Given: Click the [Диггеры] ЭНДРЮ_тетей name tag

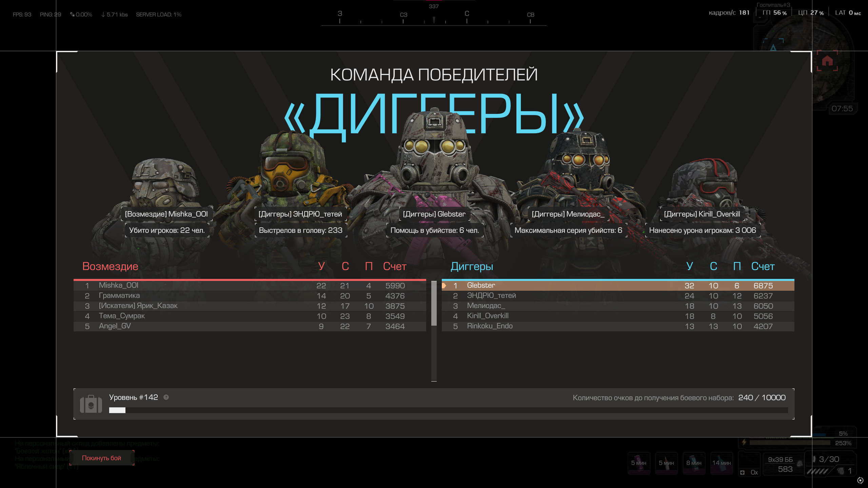Looking at the screenshot, I should (x=300, y=214).
